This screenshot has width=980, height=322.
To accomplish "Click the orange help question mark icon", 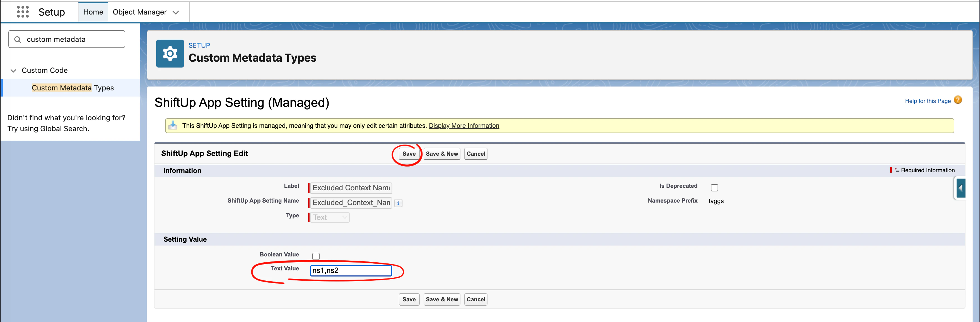I will pos(958,100).
